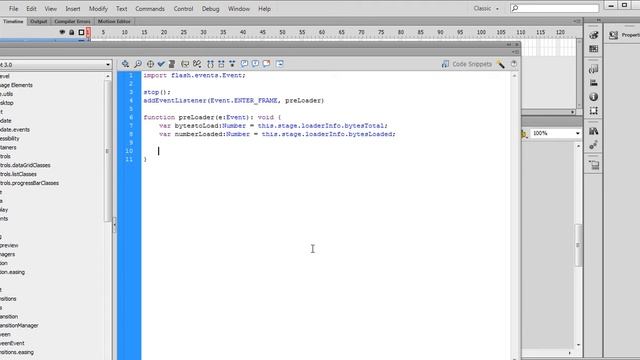Open Library panel icon in right dock

coord(593,131)
